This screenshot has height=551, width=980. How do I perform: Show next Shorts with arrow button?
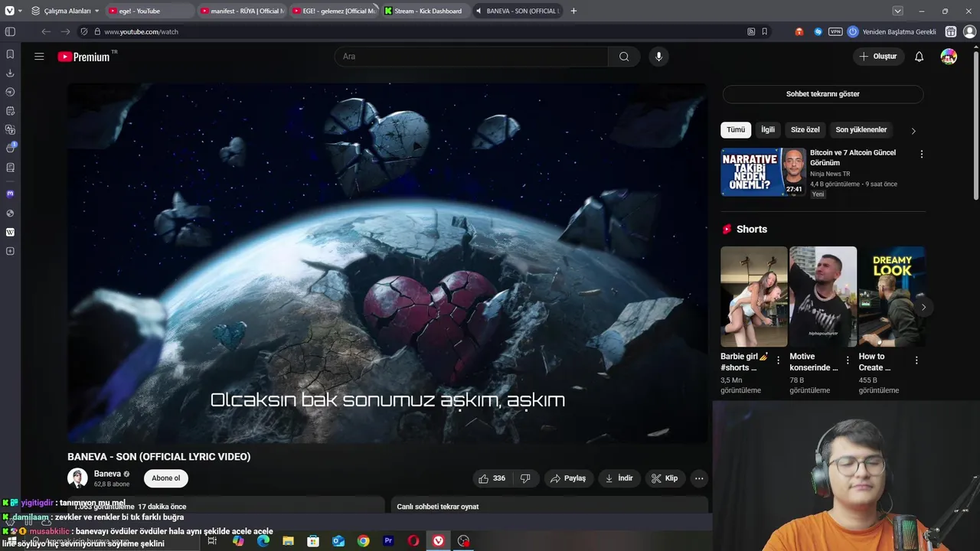tap(923, 307)
